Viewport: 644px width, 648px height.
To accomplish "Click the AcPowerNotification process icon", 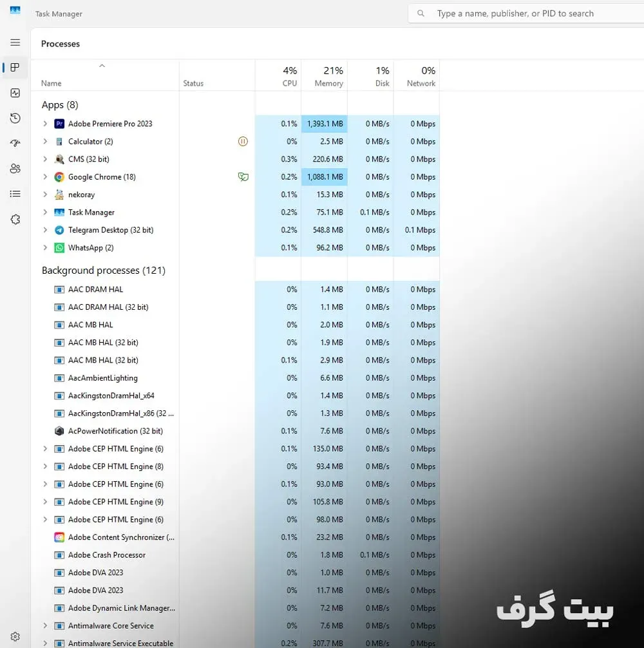I will [x=59, y=431].
